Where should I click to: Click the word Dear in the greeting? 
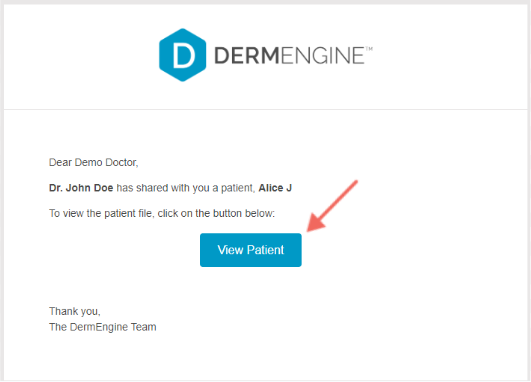60,163
